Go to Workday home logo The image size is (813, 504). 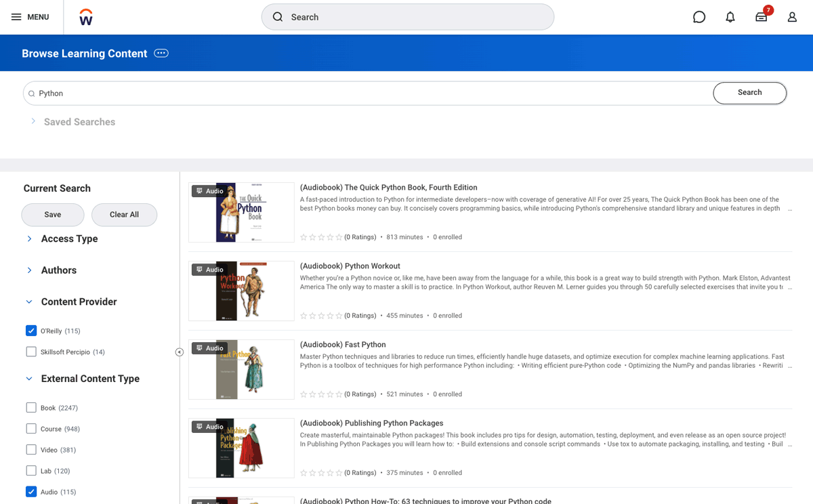coord(85,17)
